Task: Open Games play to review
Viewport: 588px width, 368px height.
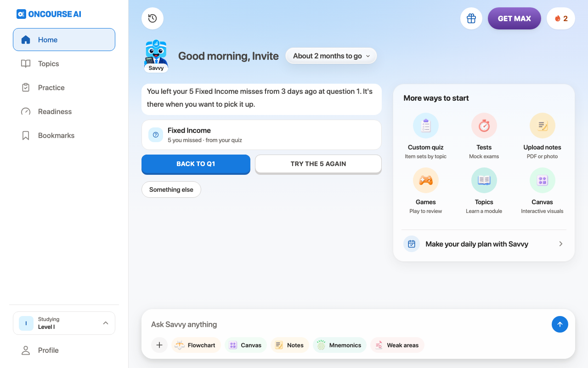Action: tap(426, 191)
